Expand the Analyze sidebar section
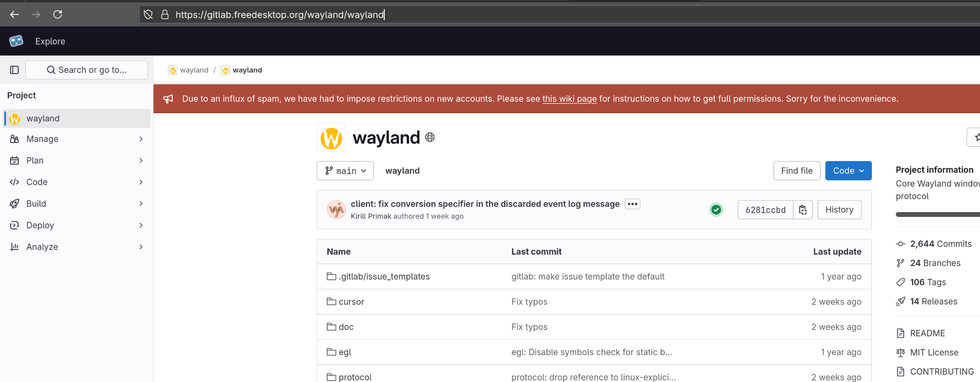The image size is (980, 382). point(77,247)
